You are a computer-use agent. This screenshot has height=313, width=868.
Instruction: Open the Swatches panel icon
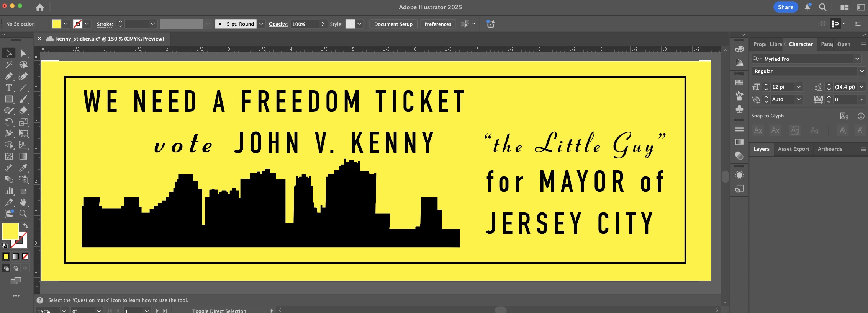(x=739, y=83)
